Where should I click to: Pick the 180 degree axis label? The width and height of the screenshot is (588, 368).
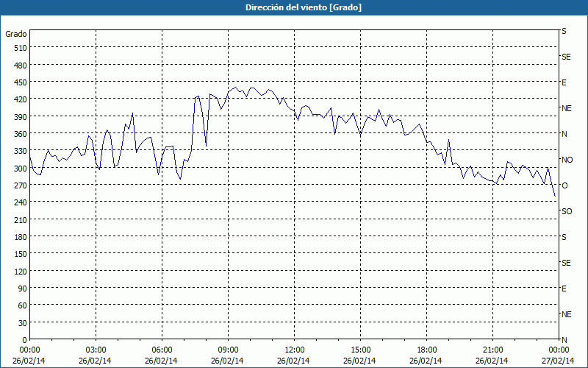point(21,237)
